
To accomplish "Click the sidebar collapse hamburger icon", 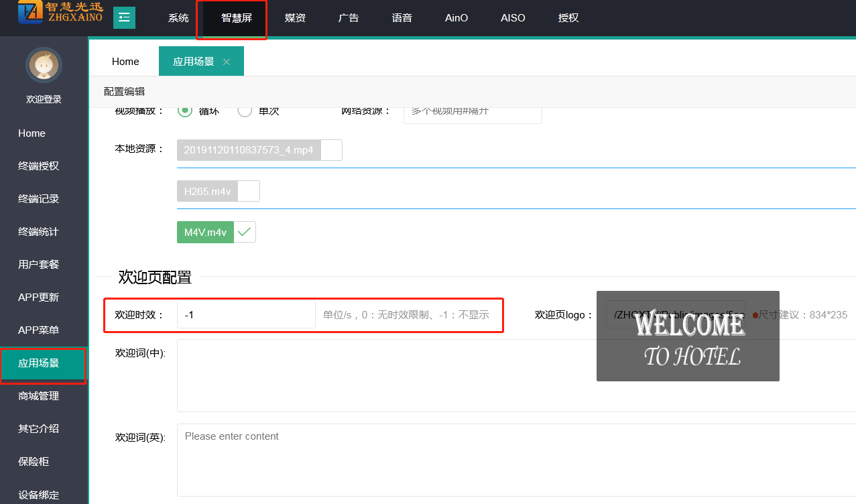I will 124,17.
